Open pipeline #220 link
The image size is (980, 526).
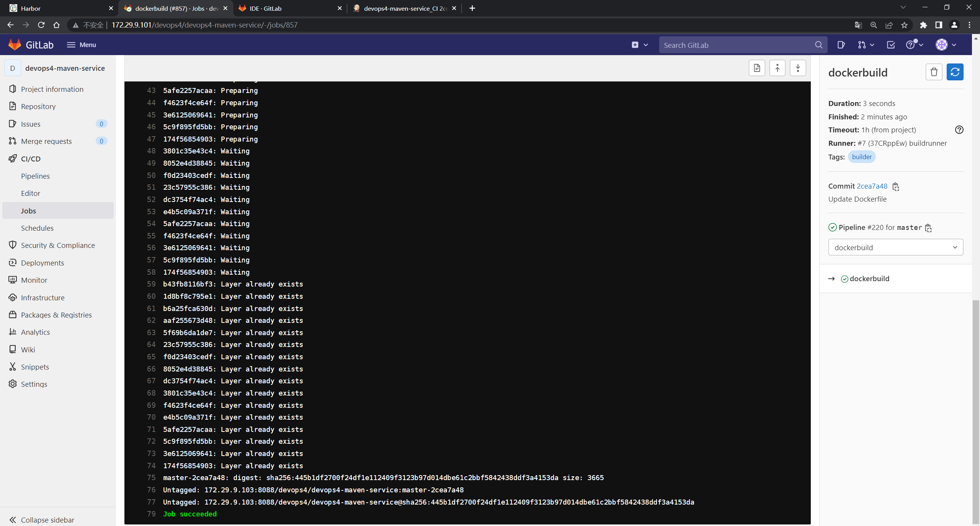875,227
